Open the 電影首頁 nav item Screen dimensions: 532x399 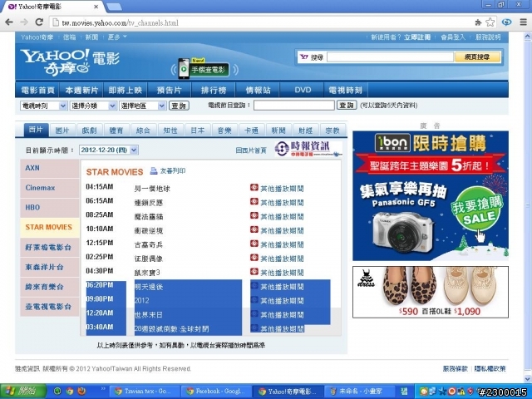point(37,90)
